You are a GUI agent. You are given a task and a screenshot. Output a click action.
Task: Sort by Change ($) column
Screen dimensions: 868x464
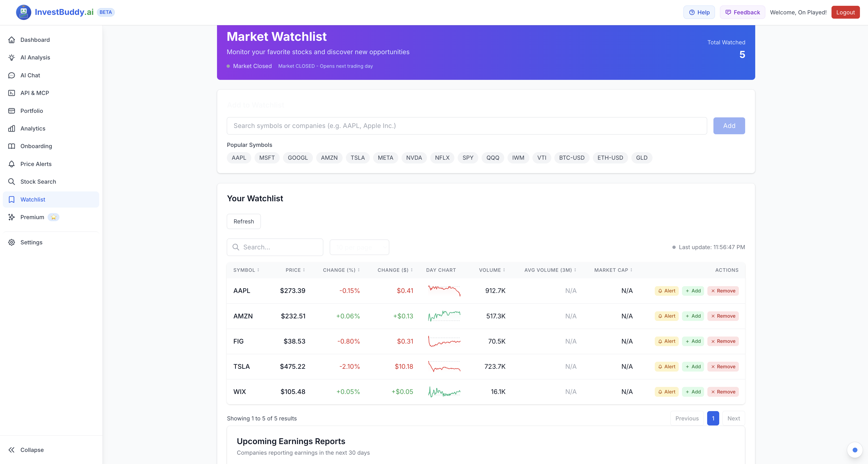(x=395, y=270)
